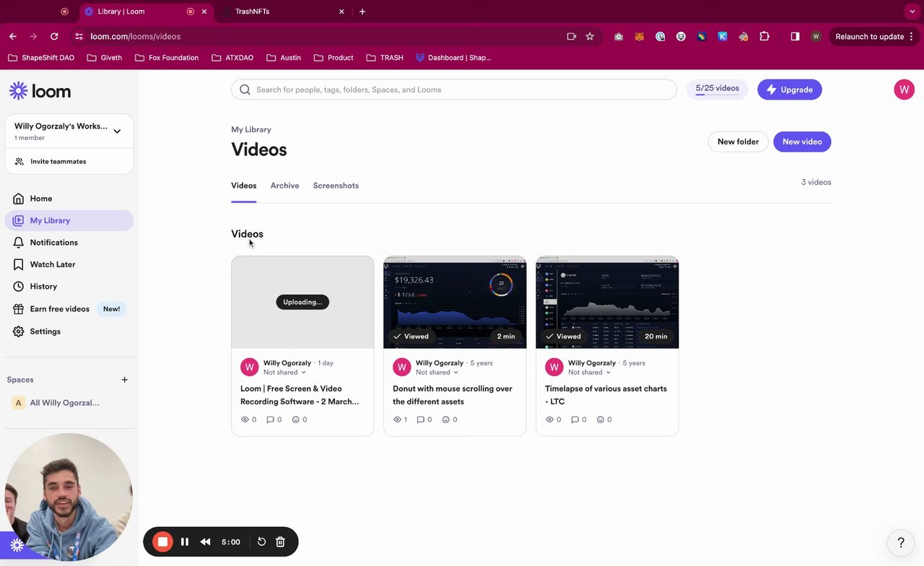
Task: Click the comments icon on Donut video
Action: [421, 419]
